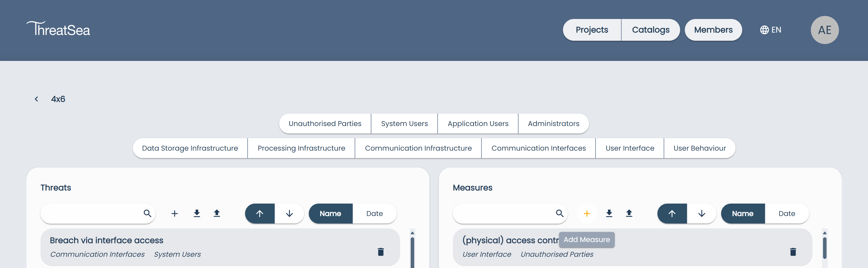Screen dimensions: 868x268
Task: Click the upload icon in the Threats panel
Action: (217, 213)
